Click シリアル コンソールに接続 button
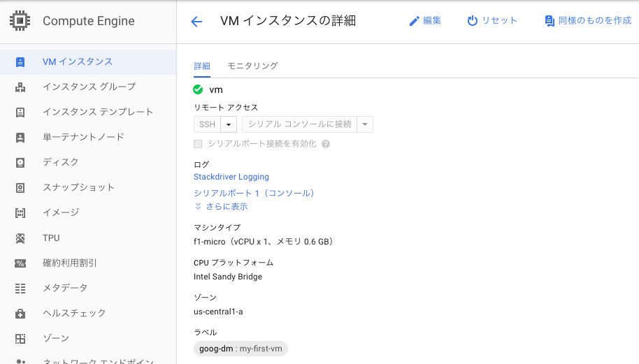Viewport: 639px width, 364px height. 299,124
